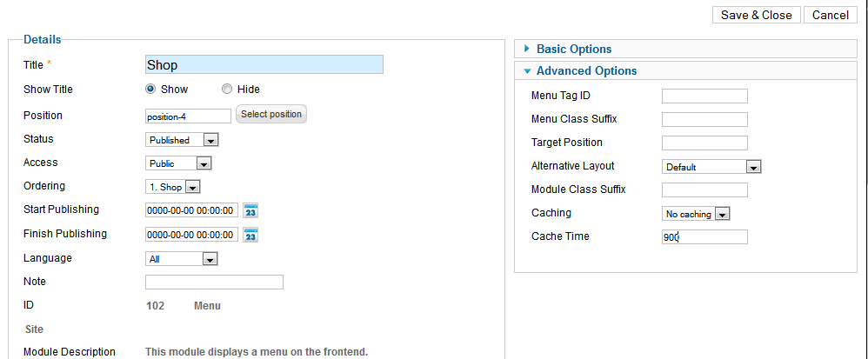Open the Alternative Layout dropdown

pyautogui.click(x=711, y=167)
